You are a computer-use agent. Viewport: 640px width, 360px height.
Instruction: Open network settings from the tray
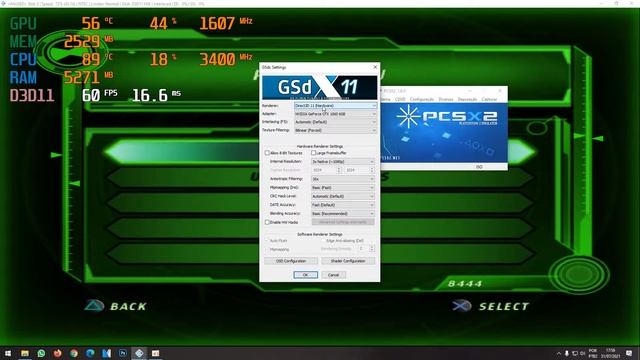tap(575, 353)
